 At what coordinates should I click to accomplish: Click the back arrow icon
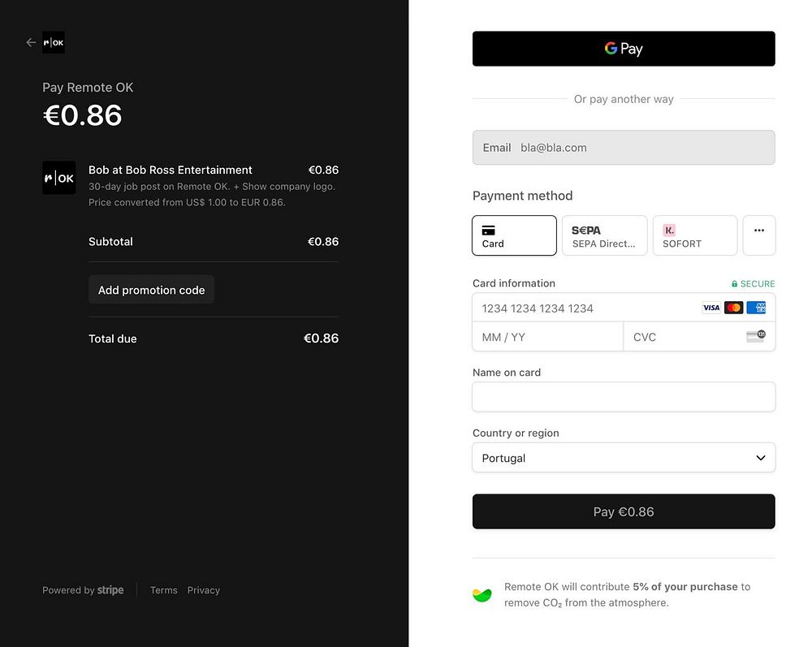31,42
